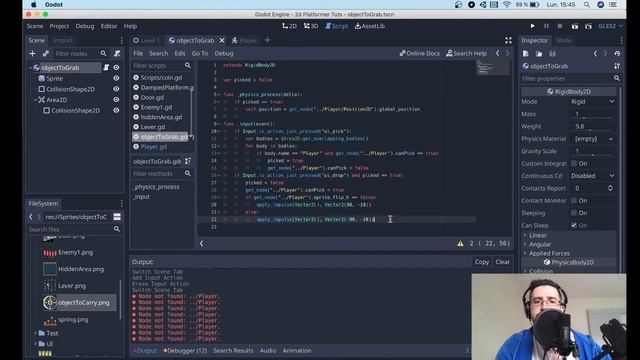Open the script editor Go To menu
640x360 pixels.
(200, 53)
